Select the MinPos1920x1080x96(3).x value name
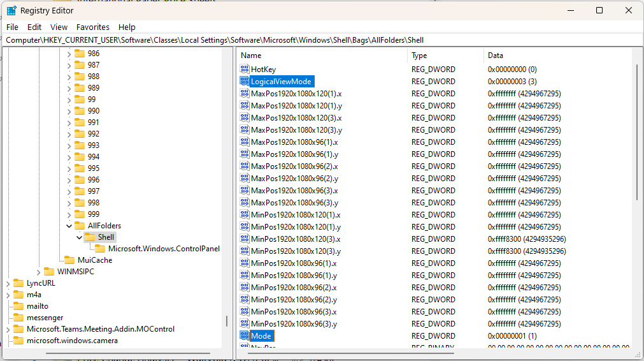 pos(294,312)
